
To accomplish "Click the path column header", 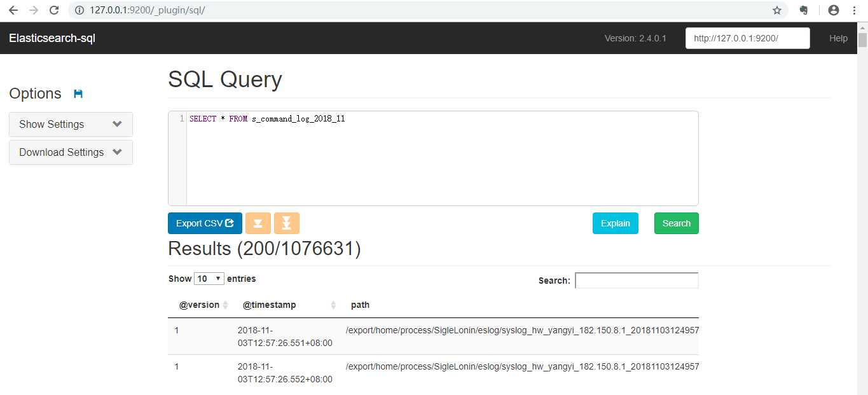I will [x=360, y=305].
